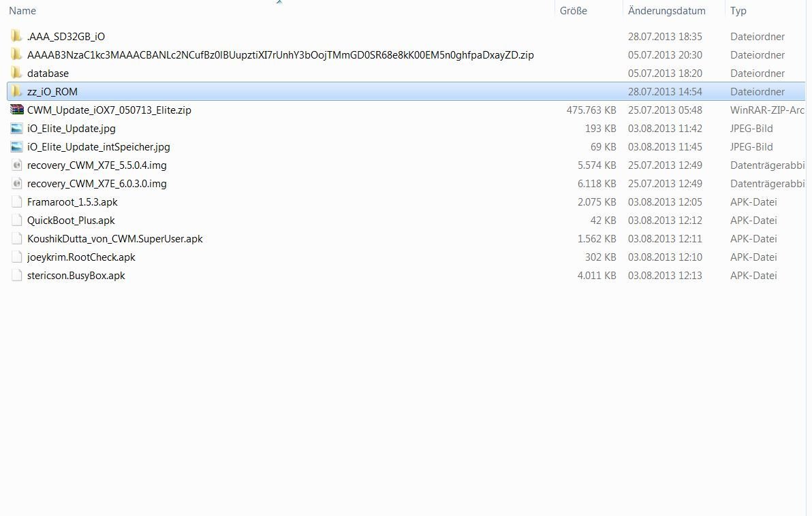The image size is (812, 516).
Task: Click date 03.08.2013 11:45
Action: 665,147
